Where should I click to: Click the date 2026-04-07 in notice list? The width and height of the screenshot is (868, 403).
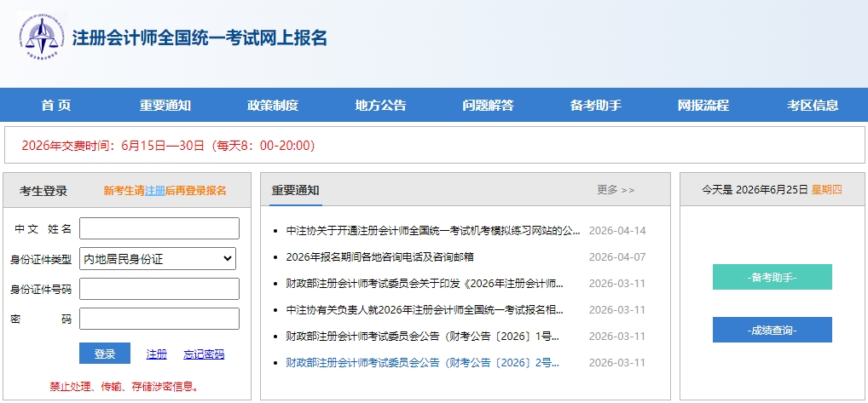617,257
